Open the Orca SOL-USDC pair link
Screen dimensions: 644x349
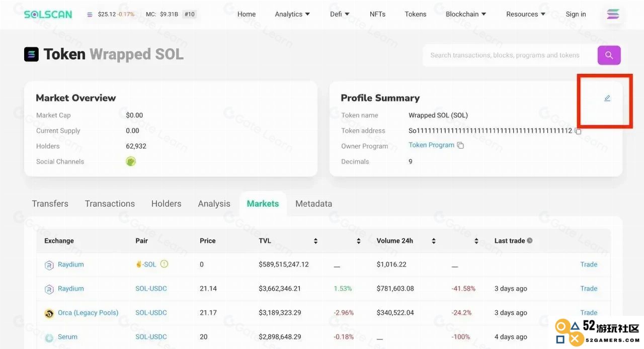151,313
